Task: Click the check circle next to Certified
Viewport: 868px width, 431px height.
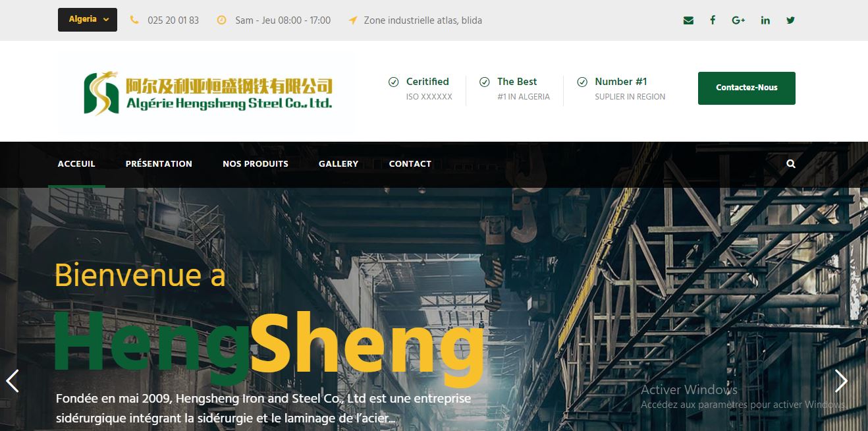Action: click(393, 82)
